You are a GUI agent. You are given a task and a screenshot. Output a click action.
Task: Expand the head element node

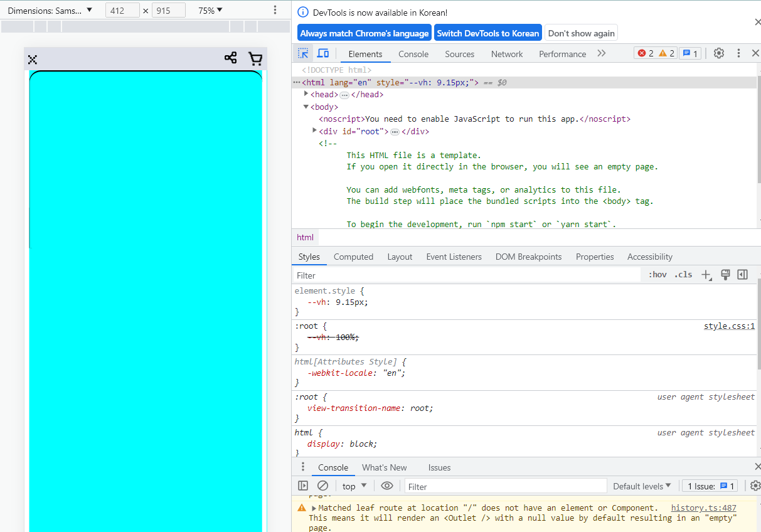(x=306, y=94)
